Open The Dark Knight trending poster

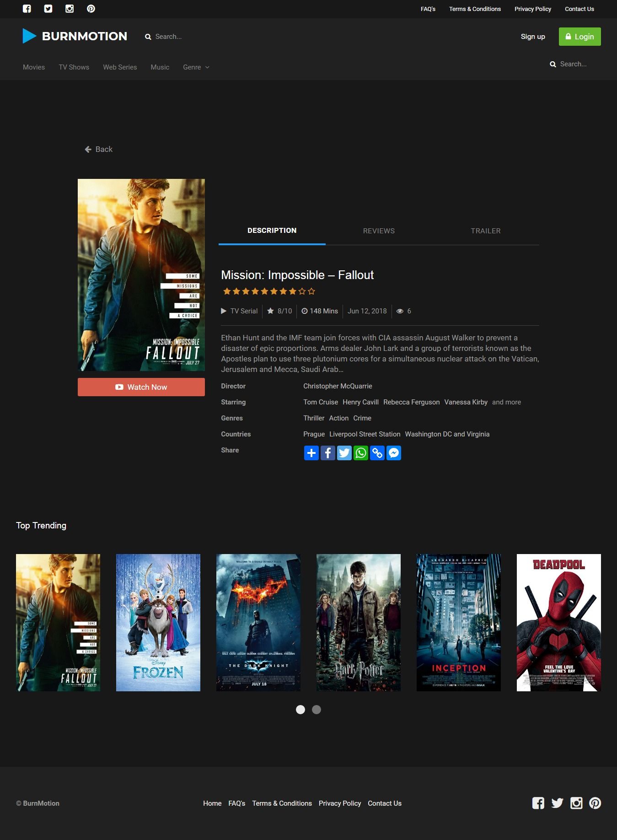(258, 623)
